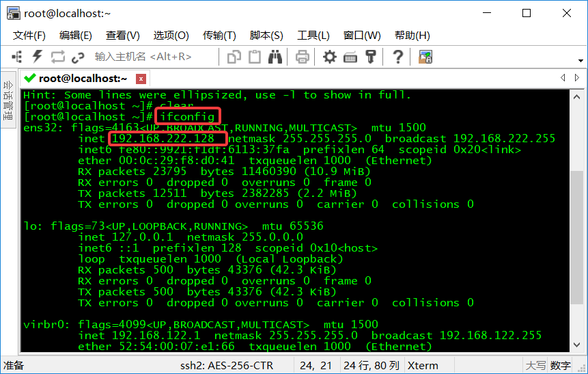Open the 窗口(W) menu

tap(362, 36)
